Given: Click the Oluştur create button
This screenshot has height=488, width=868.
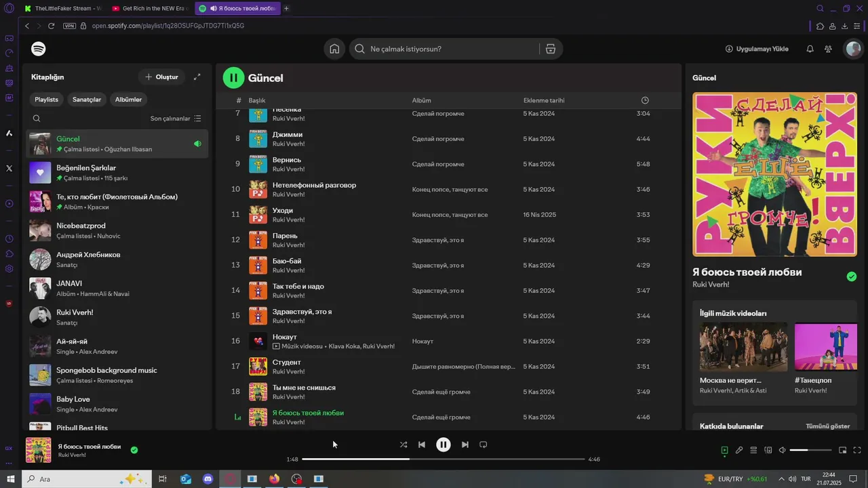Looking at the screenshot, I should [x=161, y=77].
